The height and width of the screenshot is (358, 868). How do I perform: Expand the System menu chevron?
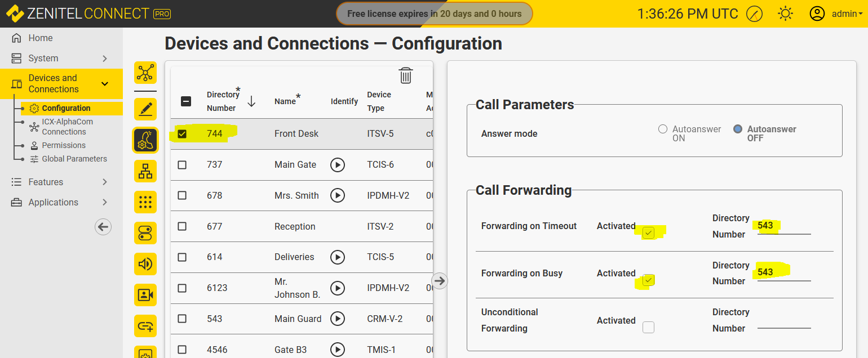[105, 59]
